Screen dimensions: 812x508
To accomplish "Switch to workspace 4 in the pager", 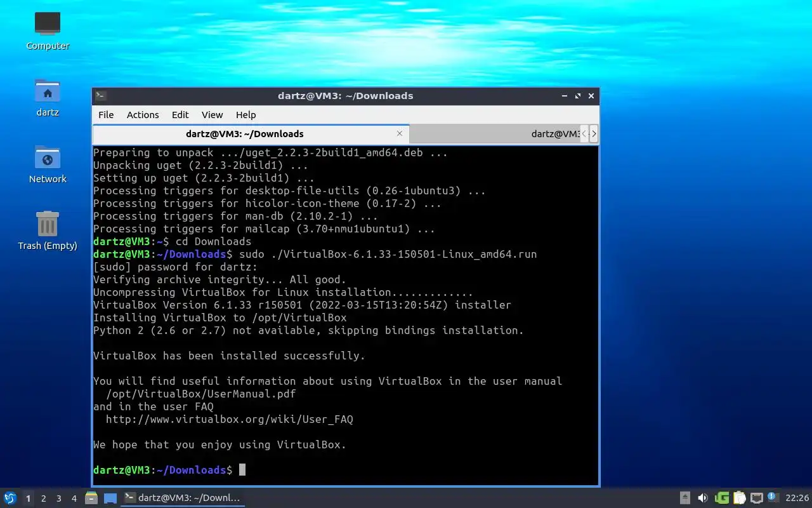I will click(74, 498).
